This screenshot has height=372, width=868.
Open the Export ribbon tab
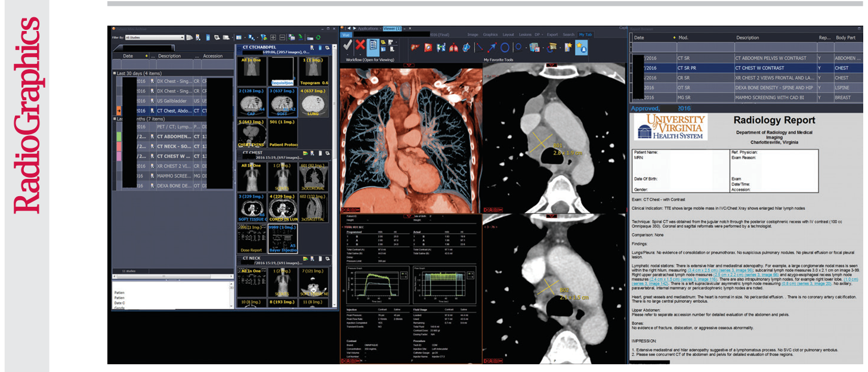point(552,35)
